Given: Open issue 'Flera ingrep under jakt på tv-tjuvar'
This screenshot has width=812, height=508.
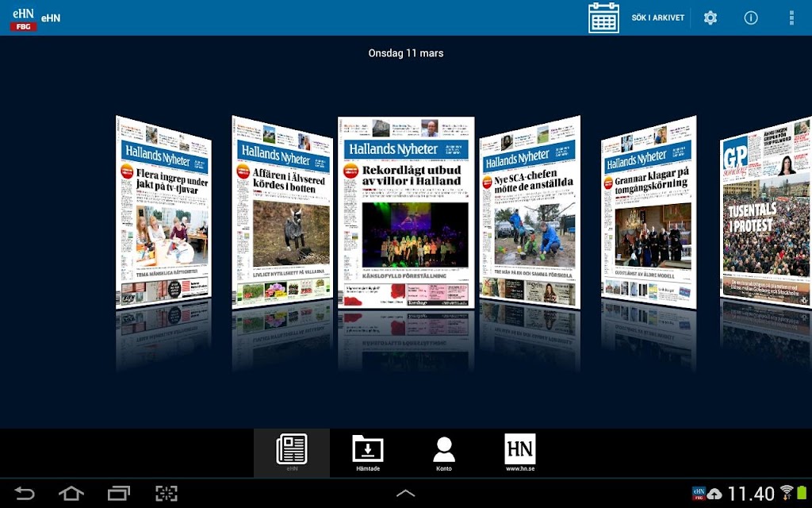Looking at the screenshot, I should [x=163, y=213].
